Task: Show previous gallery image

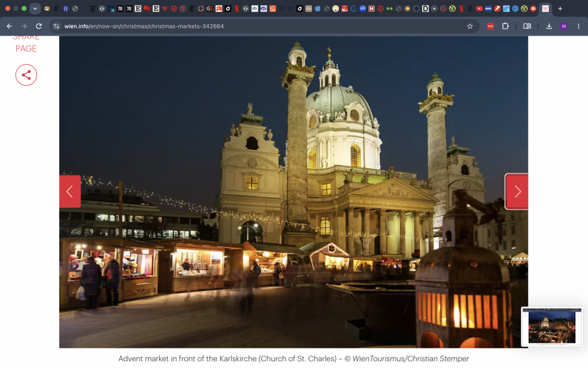Action: (69, 191)
